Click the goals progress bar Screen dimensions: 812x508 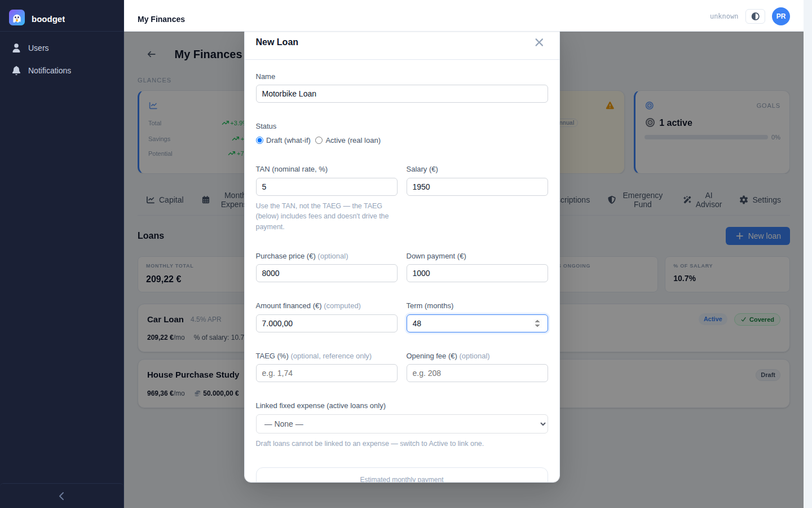706,137
